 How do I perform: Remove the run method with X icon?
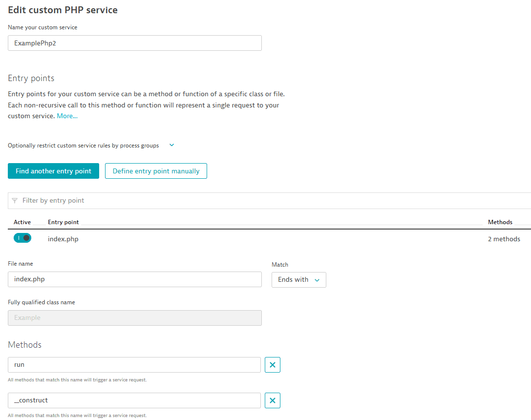click(272, 365)
